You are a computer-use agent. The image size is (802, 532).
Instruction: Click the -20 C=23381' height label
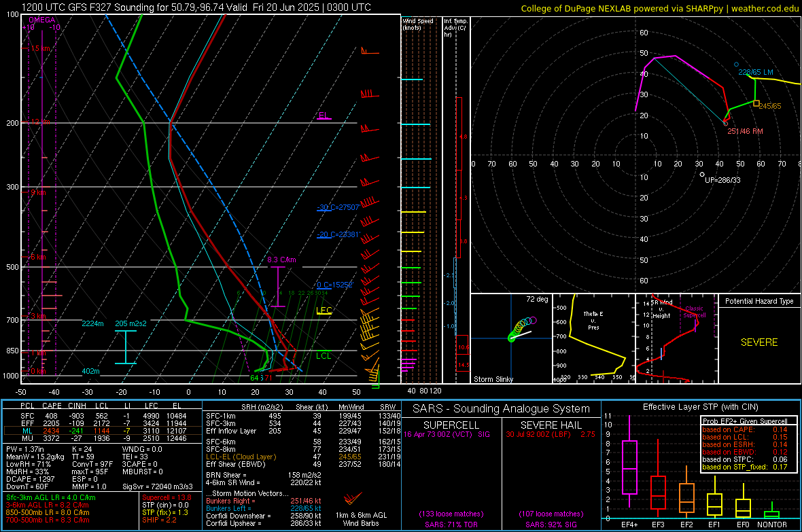[338, 234]
